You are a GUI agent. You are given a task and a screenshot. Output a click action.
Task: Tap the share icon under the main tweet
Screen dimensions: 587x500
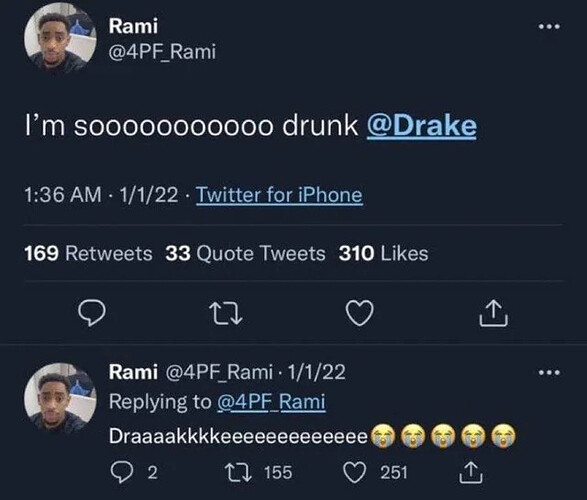[x=493, y=313]
